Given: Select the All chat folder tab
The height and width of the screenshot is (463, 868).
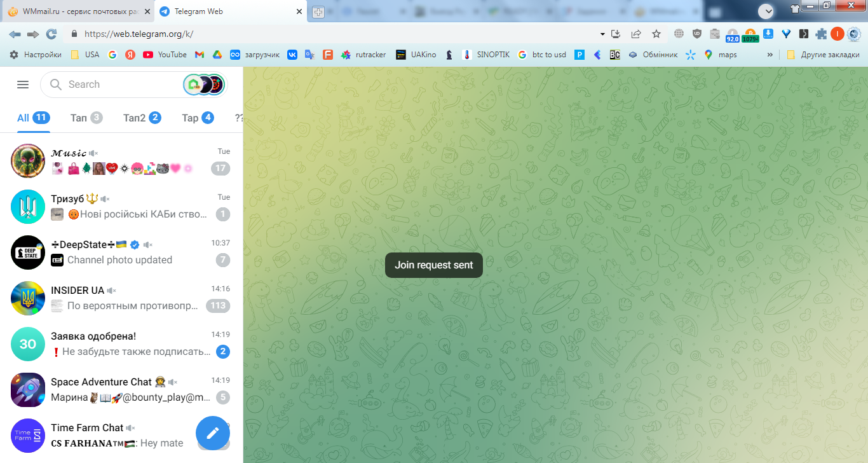Looking at the screenshot, I should (34, 118).
